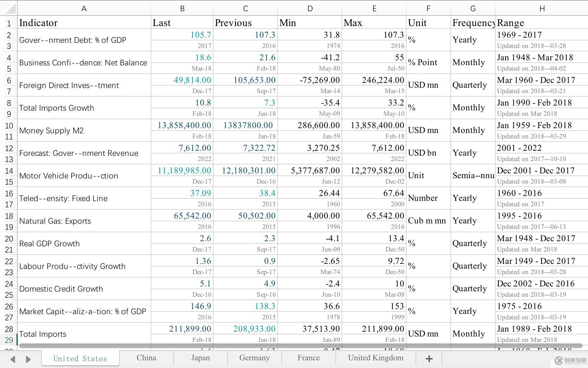This screenshot has width=588, height=368.
Task: Select column A header
Action: [x=84, y=9]
